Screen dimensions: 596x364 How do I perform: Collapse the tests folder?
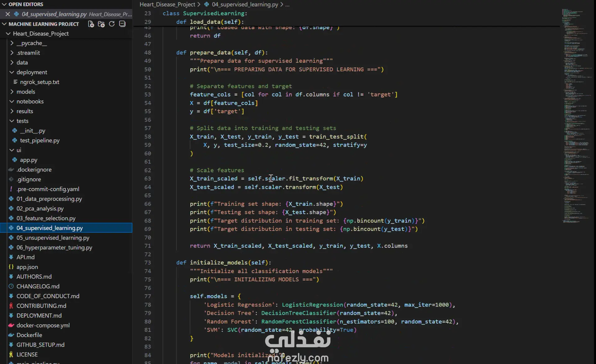pos(22,121)
